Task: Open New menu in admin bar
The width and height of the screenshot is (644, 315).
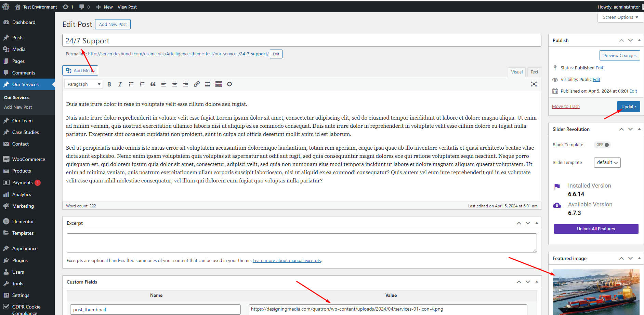Action: (x=104, y=7)
